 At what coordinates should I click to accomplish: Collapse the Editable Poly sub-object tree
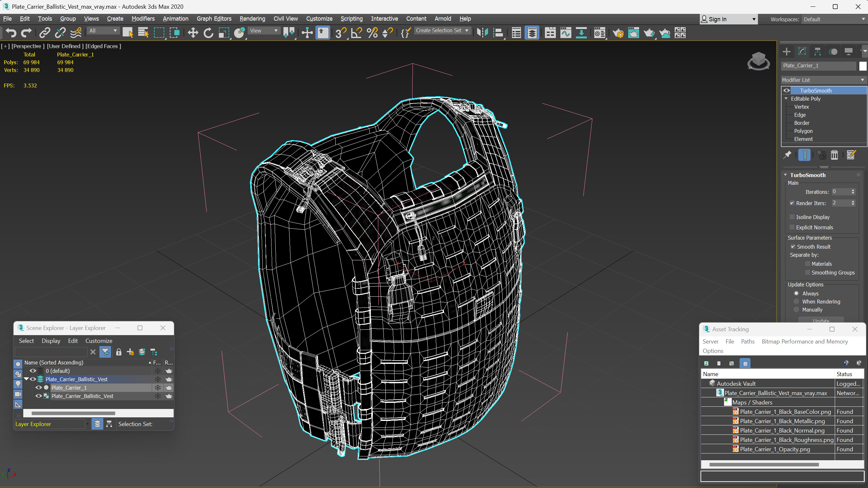point(786,99)
